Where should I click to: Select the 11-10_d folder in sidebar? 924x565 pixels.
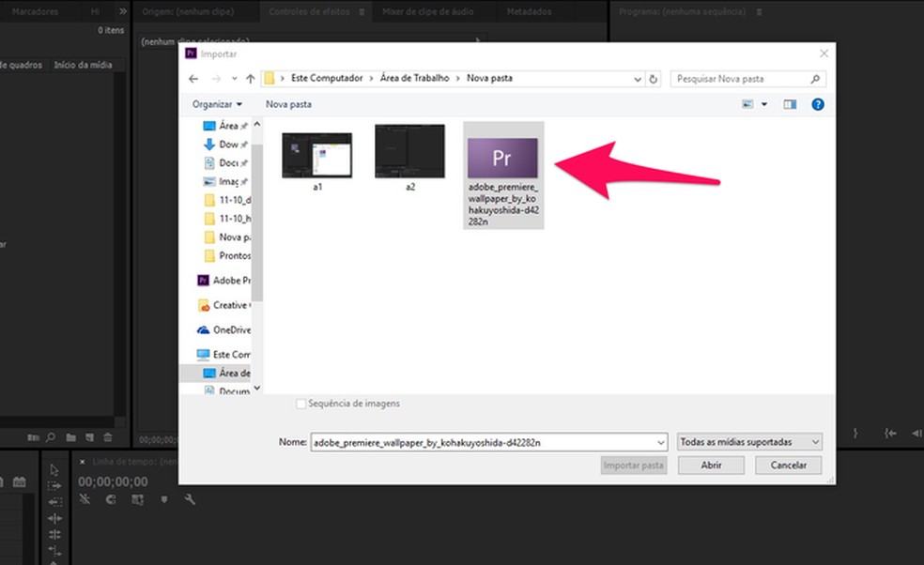pos(227,200)
